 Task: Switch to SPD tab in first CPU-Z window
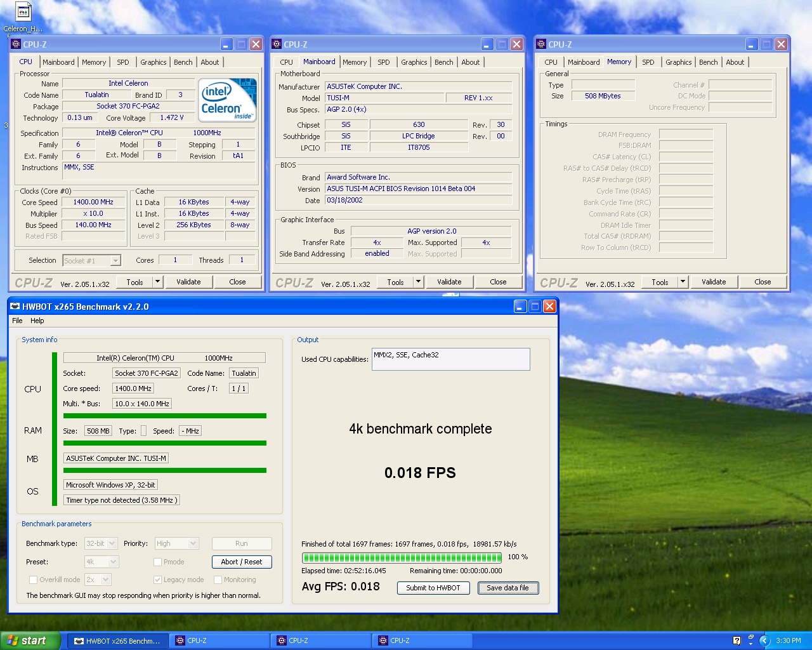pos(123,62)
